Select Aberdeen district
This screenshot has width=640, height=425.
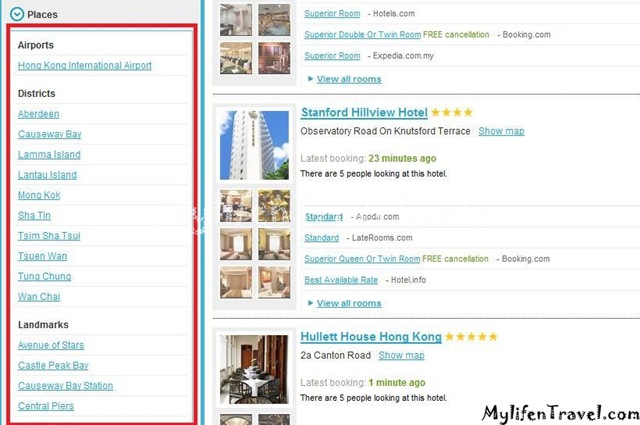tap(38, 114)
